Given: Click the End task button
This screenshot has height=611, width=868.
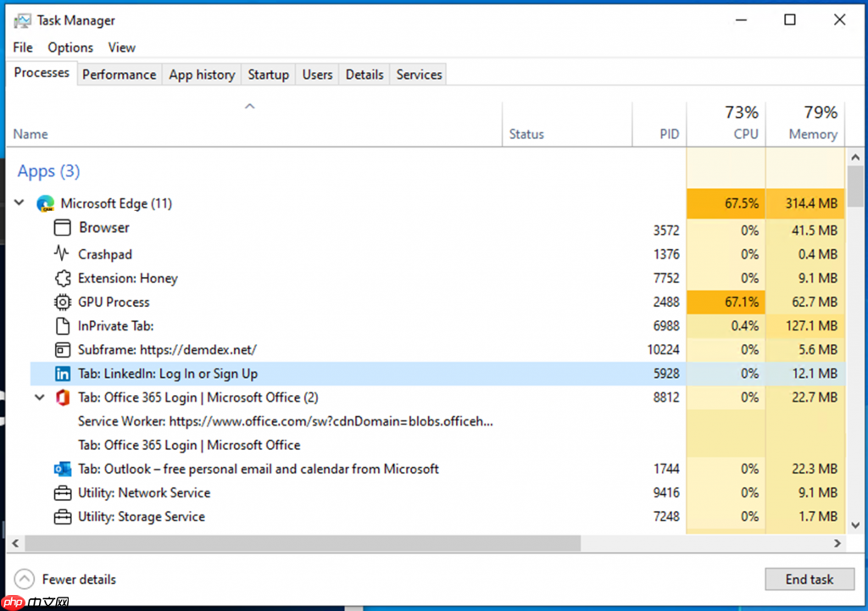Looking at the screenshot, I should [810, 579].
